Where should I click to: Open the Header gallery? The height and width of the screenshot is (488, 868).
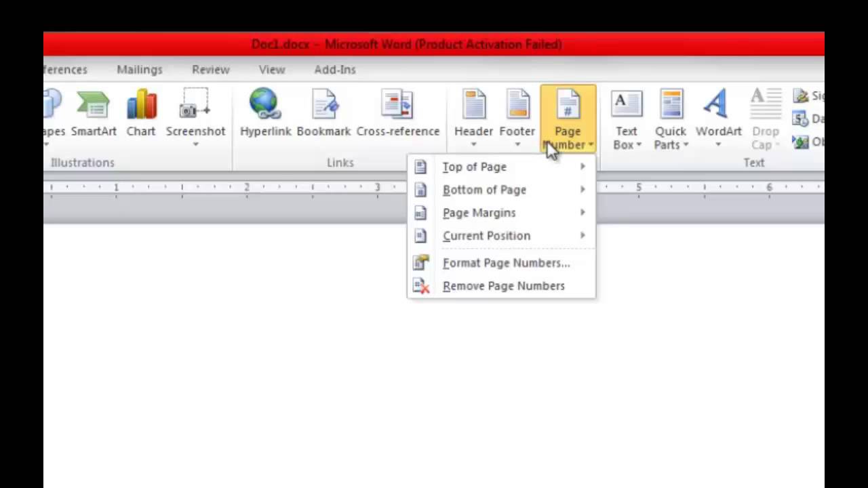click(x=473, y=117)
